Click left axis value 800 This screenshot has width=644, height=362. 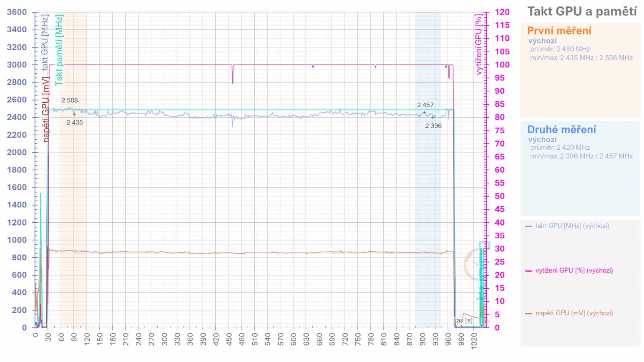tap(19, 257)
